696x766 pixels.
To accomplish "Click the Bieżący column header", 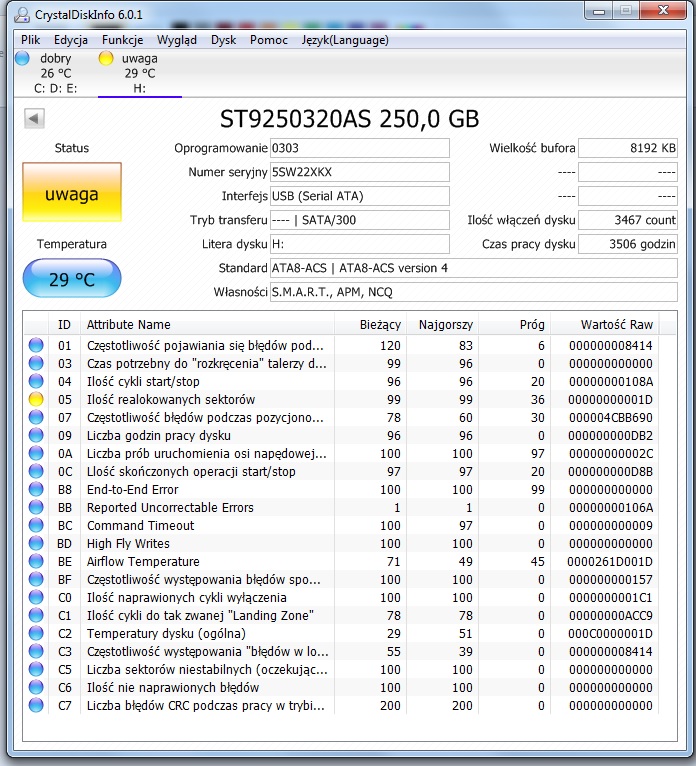I will tap(371, 324).
